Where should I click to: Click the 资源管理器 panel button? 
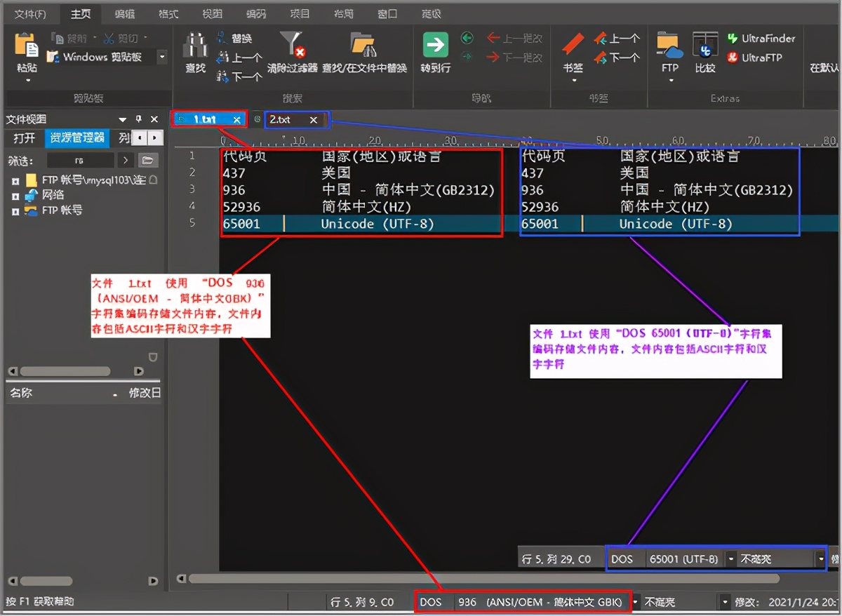click(77, 138)
